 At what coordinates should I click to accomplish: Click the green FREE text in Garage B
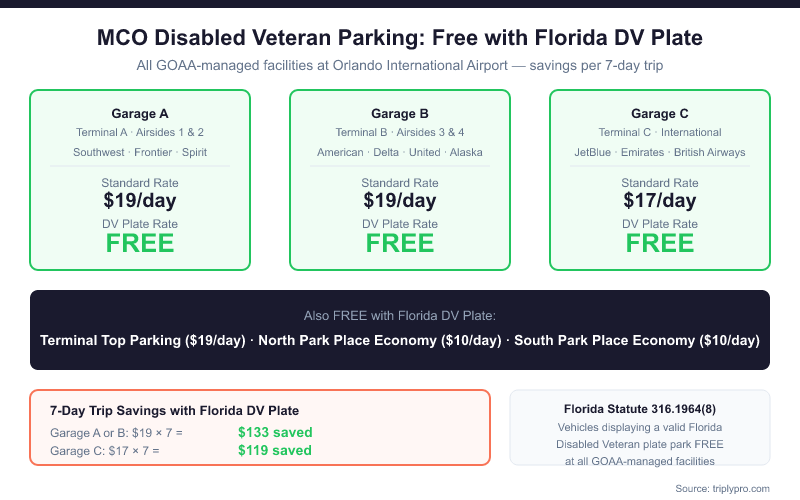click(x=399, y=243)
